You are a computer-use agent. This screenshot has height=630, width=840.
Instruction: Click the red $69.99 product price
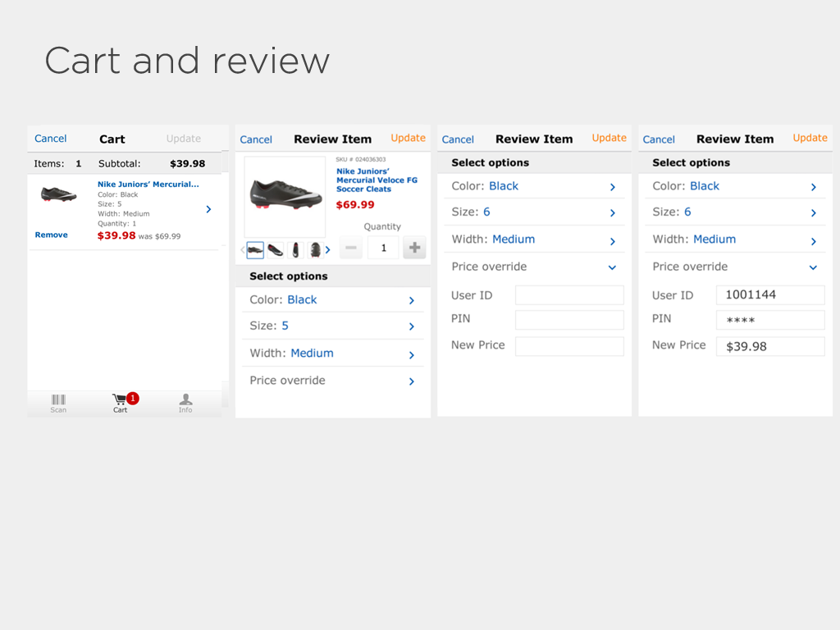355,204
